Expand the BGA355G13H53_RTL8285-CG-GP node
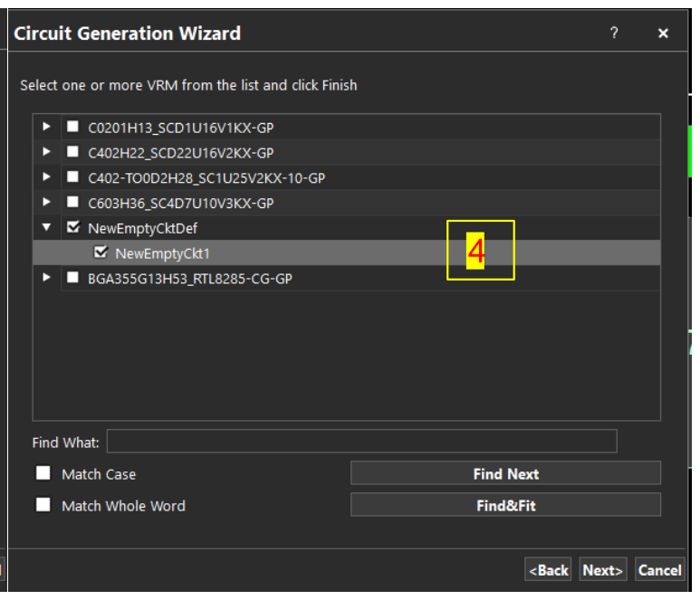 pyautogui.click(x=46, y=278)
